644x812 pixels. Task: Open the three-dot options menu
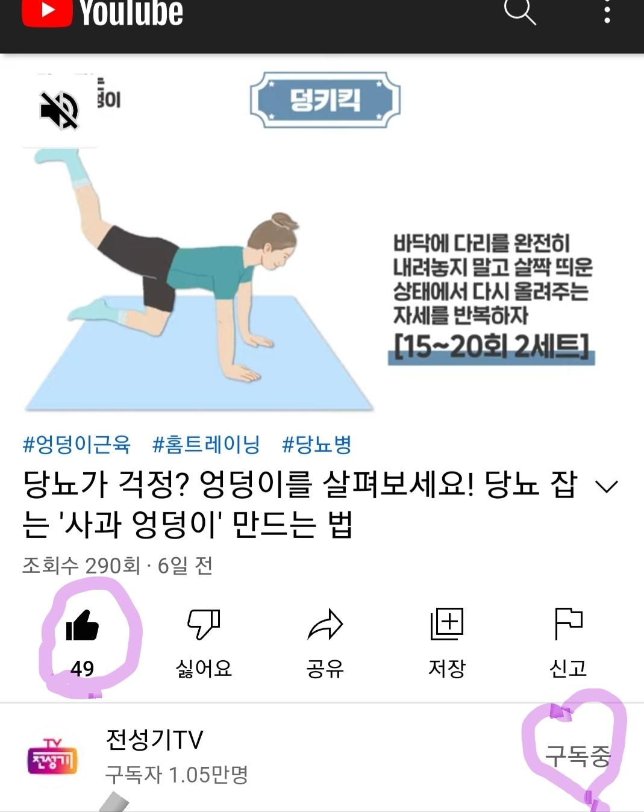pos(607,11)
